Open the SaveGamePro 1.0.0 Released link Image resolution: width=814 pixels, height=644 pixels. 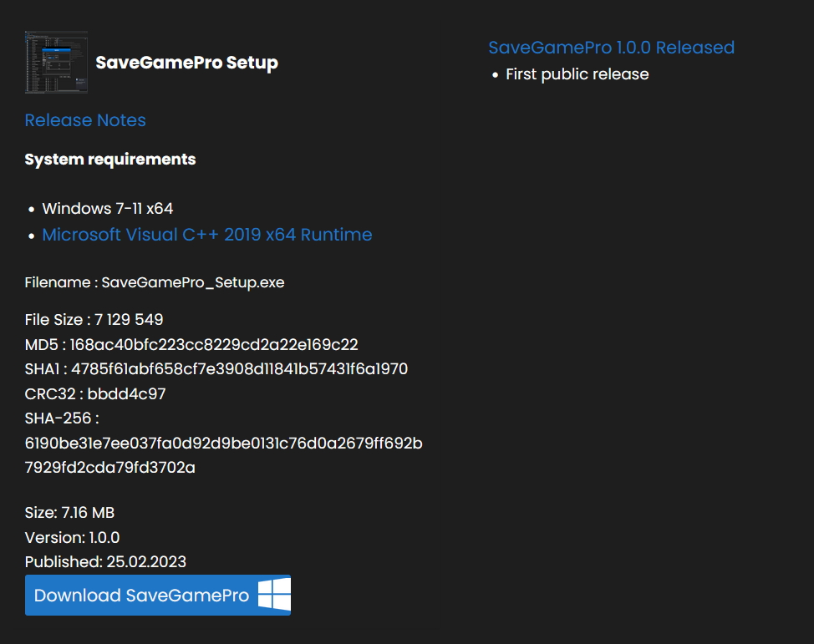pyautogui.click(x=611, y=48)
